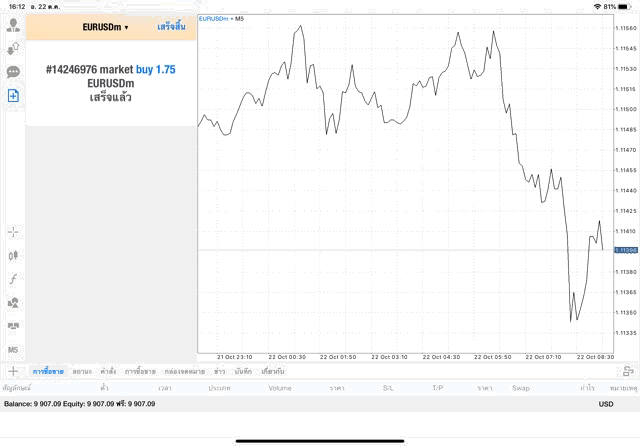Switch to the สถานะ tab

pos(82,371)
